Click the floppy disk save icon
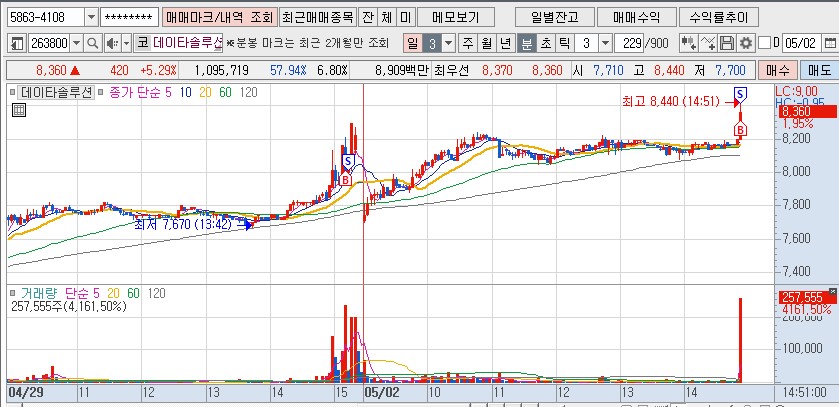 coord(727,43)
